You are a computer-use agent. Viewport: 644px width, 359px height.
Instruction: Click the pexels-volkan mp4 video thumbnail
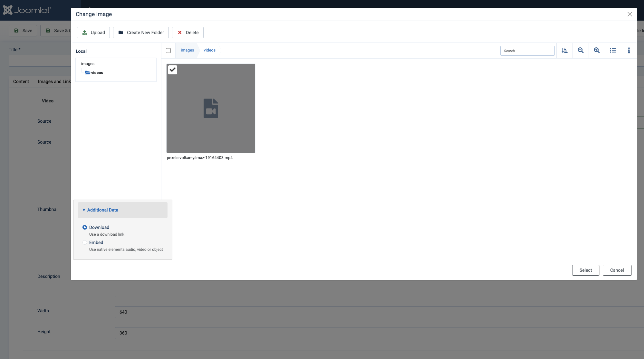click(x=211, y=109)
